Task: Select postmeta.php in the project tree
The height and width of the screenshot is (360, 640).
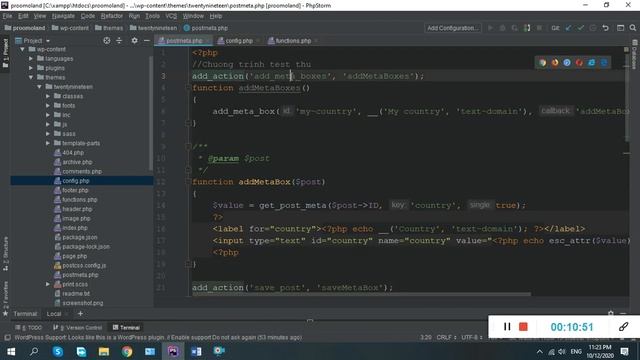Action: [80, 275]
